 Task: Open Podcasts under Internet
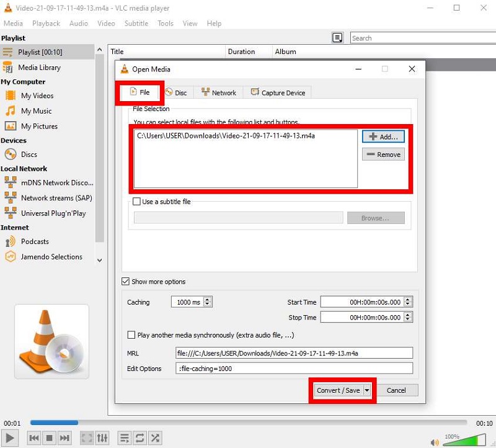[35, 241]
